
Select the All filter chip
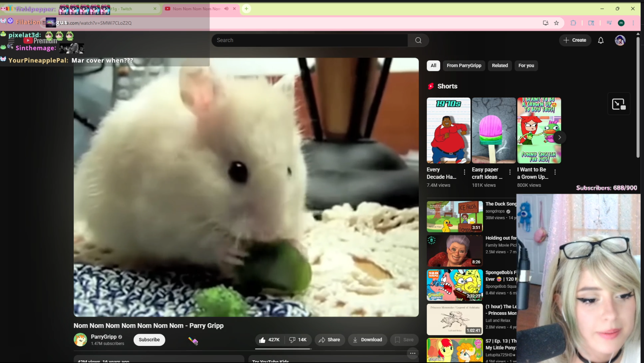(433, 66)
